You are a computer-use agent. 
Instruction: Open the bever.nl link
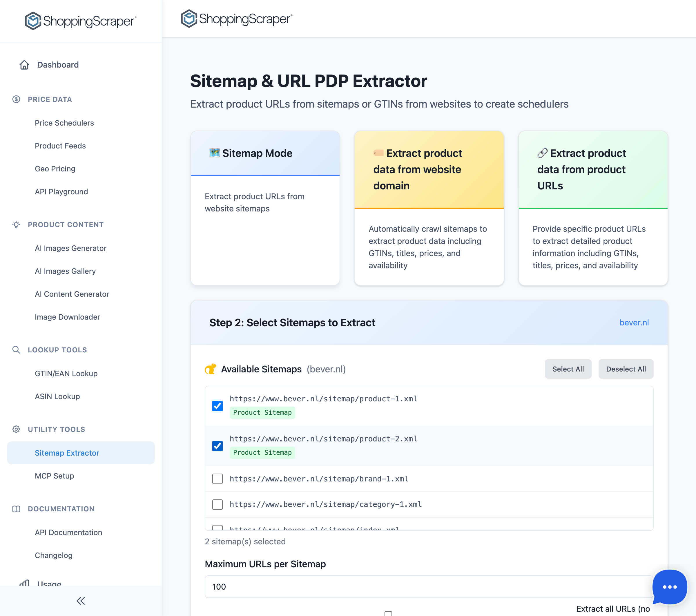click(634, 323)
